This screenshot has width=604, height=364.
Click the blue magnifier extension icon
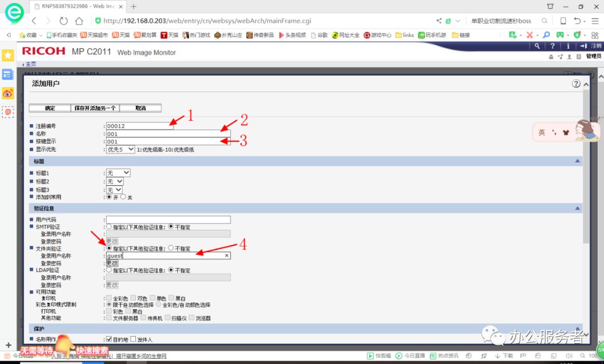[546, 35]
